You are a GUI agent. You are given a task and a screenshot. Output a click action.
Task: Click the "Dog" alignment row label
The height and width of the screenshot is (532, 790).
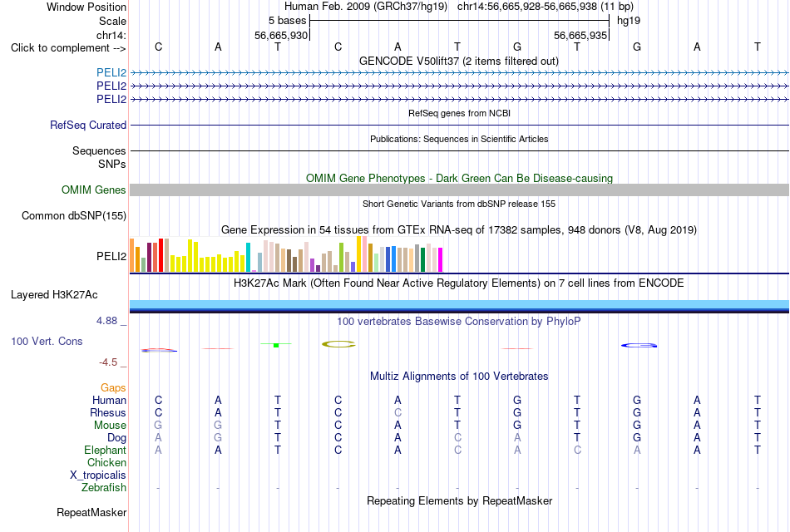click(x=116, y=438)
